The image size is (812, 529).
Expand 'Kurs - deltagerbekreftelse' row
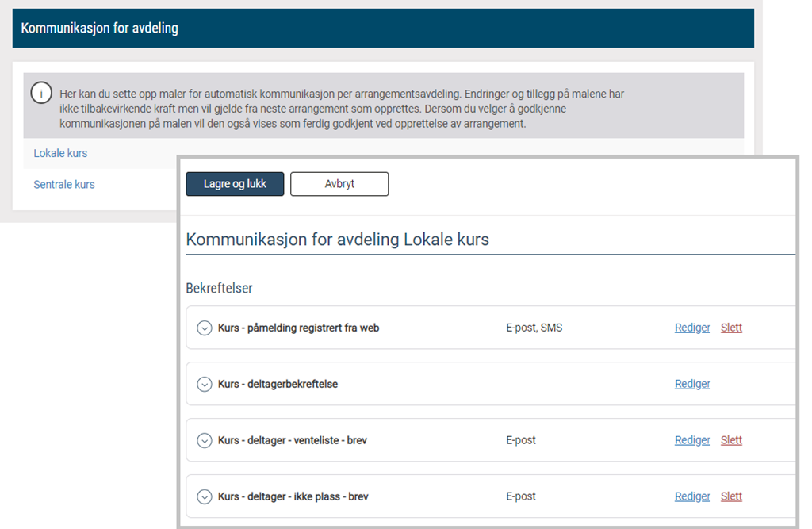pyautogui.click(x=205, y=385)
